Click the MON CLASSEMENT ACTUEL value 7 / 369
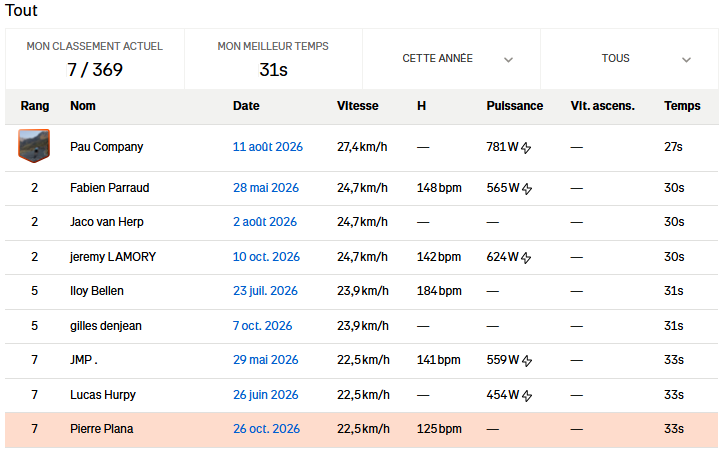The height and width of the screenshot is (454, 723). coord(95,70)
